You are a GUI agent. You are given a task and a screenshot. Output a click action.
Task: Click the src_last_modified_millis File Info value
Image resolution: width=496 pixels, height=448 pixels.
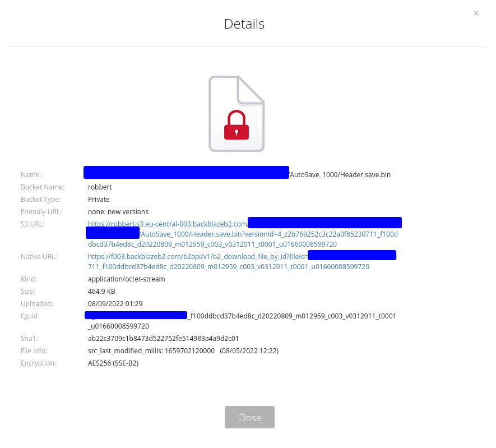pos(183,351)
